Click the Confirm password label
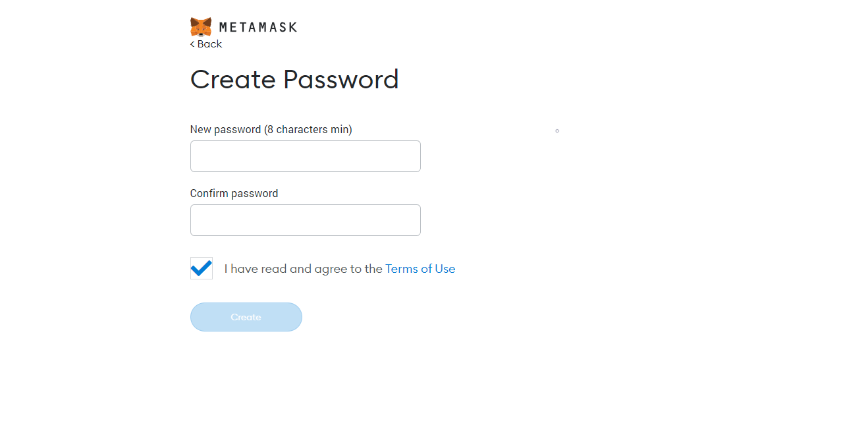Image resolution: width=868 pixels, height=433 pixels. 234,194
